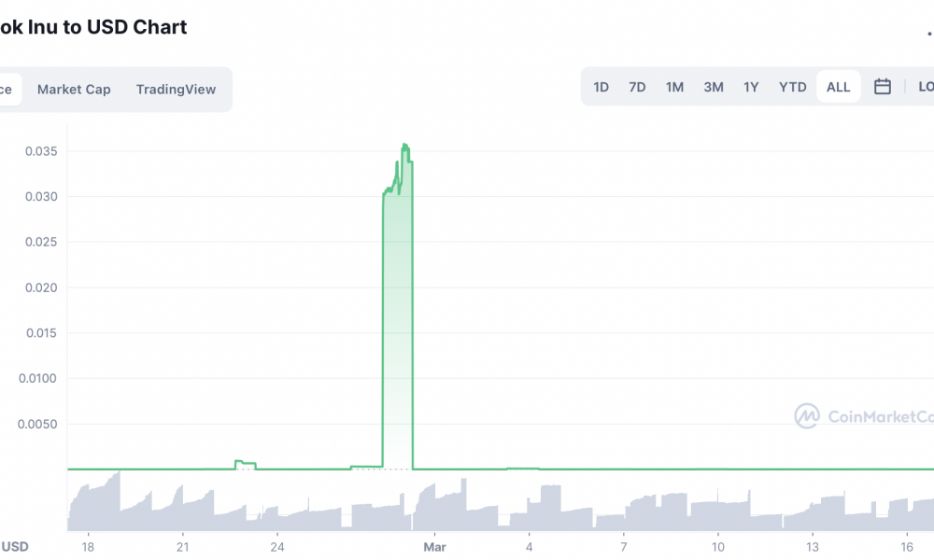This screenshot has height=560, width=934.
Task: Select the 3M time range
Action: [x=713, y=87]
